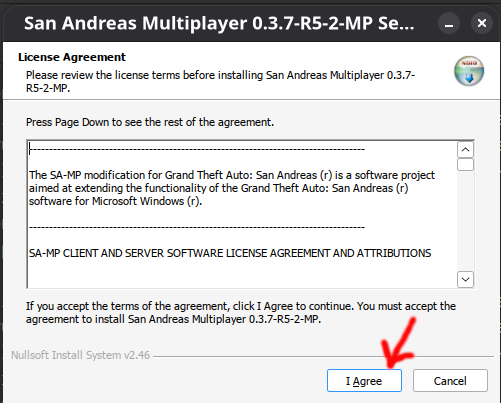Click the 'If you accept the terms' text
This screenshot has height=403, width=501.
(241, 313)
